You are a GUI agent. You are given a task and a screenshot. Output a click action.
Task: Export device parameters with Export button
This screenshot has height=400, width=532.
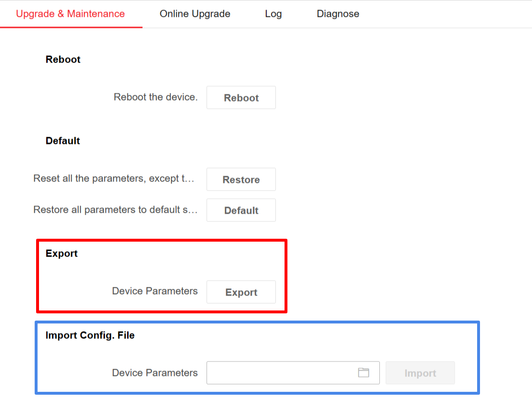tap(241, 292)
